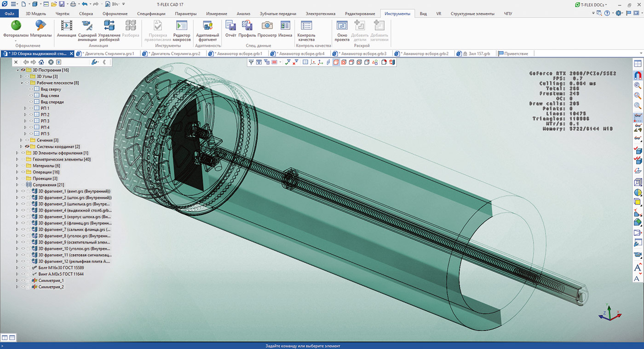Open Контроль качества tool
The height and width of the screenshot is (349, 644).
click(306, 31)
